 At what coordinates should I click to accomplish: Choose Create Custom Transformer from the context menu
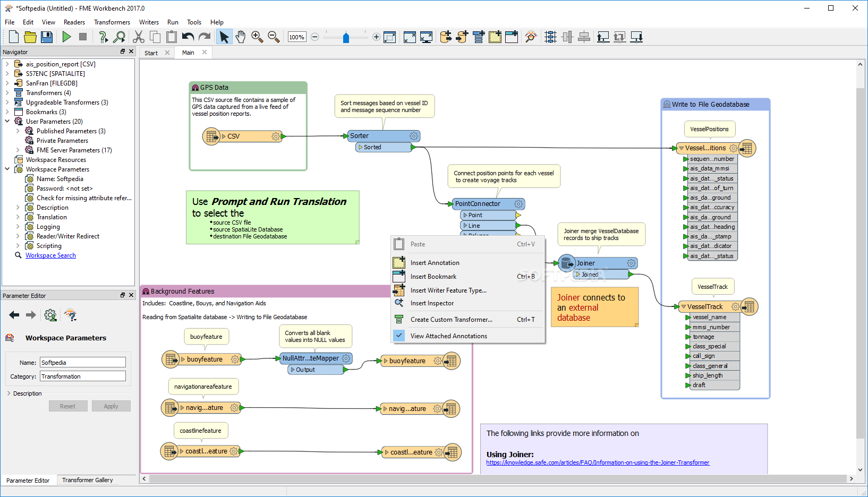[x=467, y=320]
